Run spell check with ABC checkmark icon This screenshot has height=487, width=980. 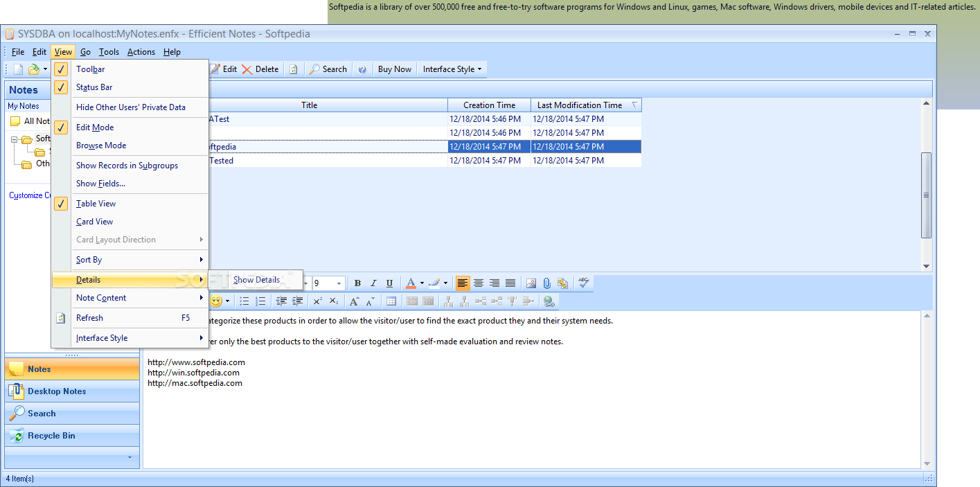coord(584,283)
